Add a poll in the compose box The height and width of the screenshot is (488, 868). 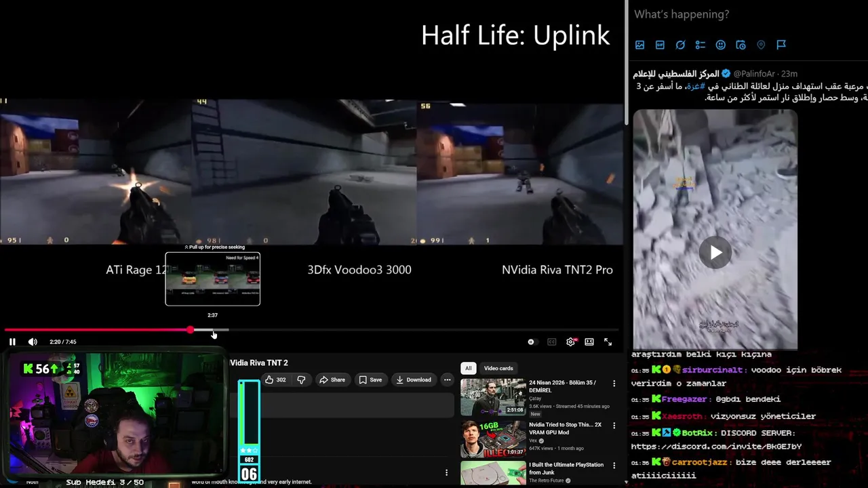tap(701, 45)
